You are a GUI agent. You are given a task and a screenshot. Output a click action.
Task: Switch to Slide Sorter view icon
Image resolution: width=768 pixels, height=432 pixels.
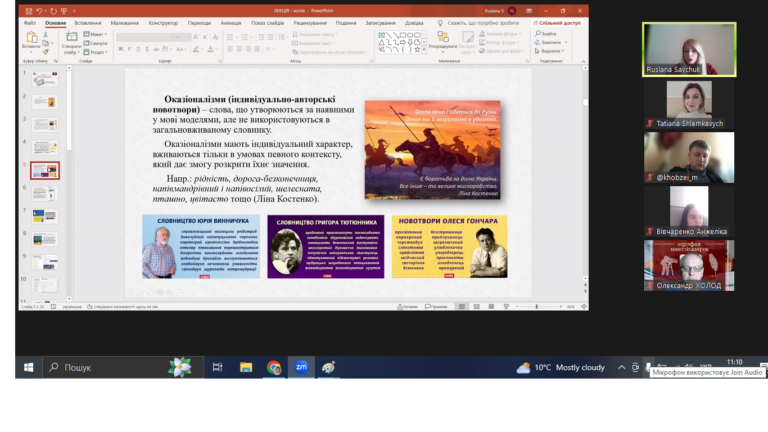pyautogui.click(x=477, y=307)
